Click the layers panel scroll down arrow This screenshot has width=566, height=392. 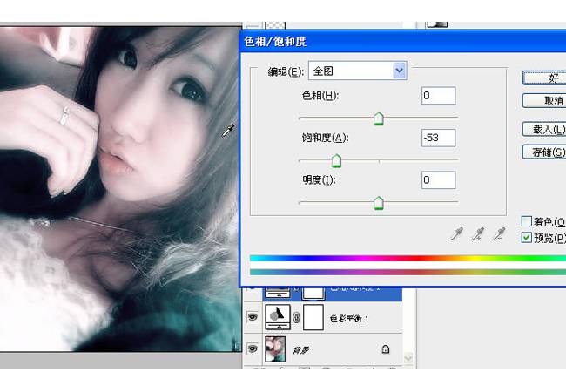[x=408, y=358]
